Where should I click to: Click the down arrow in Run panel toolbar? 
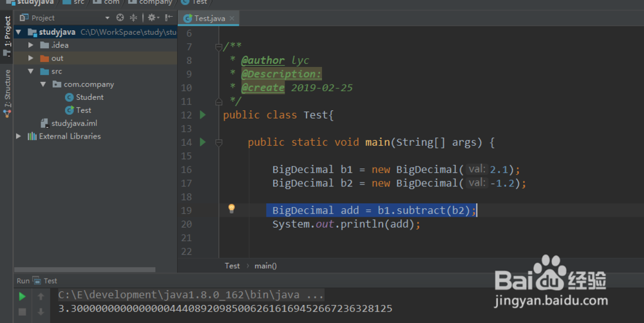pyautogui.click(x=41, y=312)
